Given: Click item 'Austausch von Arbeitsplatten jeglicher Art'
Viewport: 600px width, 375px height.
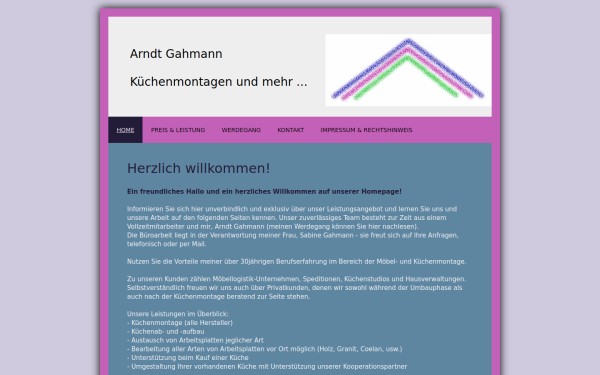Looking at the screenshot, I should click(x=195, y=341).
